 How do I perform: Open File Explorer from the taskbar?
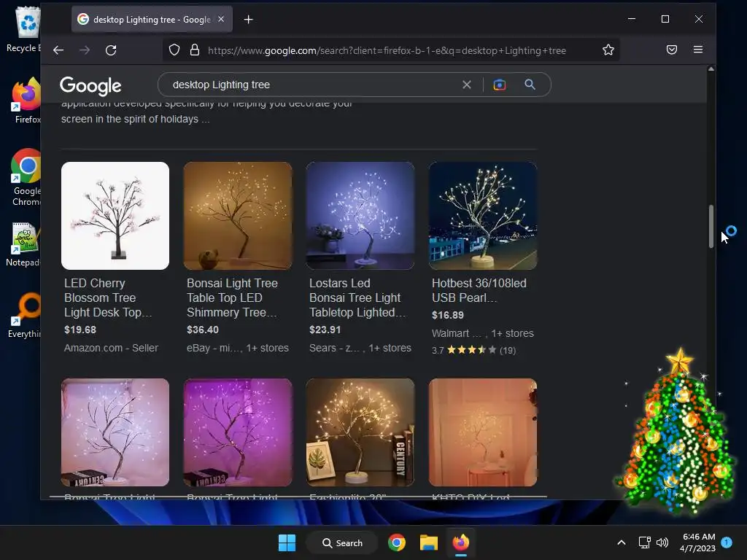click(429, 542)
